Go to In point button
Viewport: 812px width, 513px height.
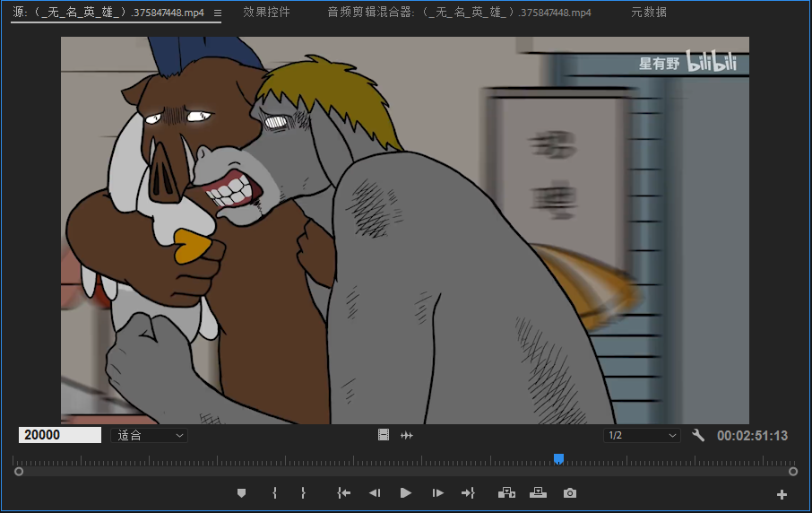[343, 493]
